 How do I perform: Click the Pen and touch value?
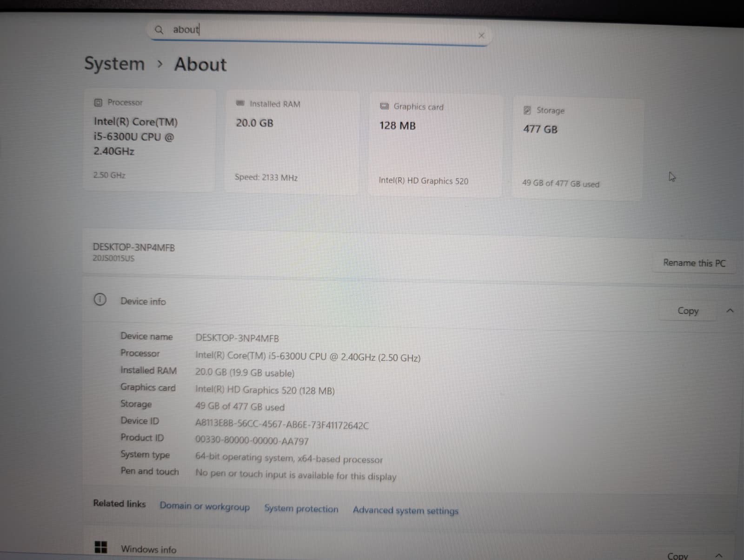tap(296, 474)
